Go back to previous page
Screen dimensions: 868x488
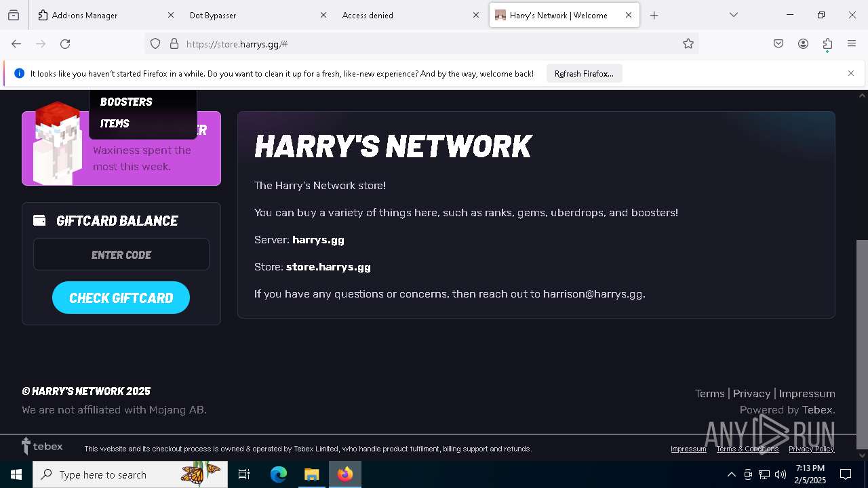(x=16, y=44)
